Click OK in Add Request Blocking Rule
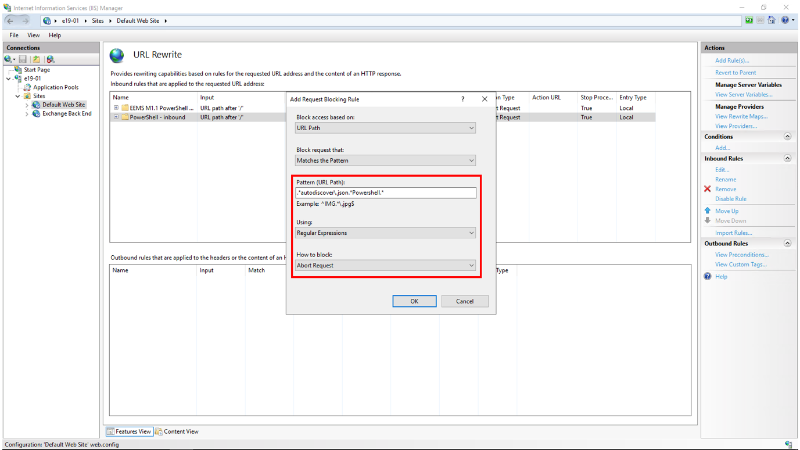 point(414,301)
